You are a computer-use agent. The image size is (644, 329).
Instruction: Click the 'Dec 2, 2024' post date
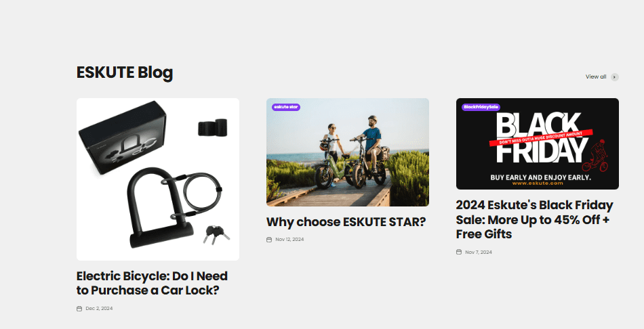(99, 309)
